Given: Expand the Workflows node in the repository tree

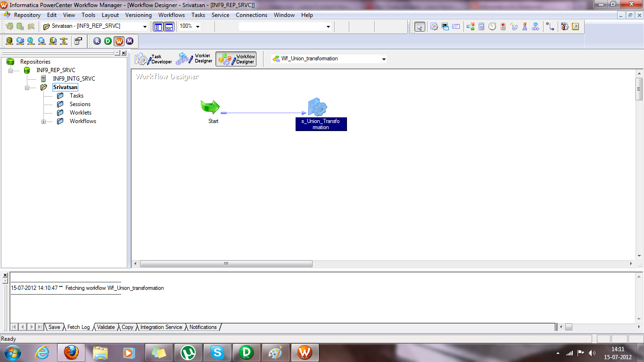Looking at the screenshot, I should pyautogui.click(x=43, y=121).
